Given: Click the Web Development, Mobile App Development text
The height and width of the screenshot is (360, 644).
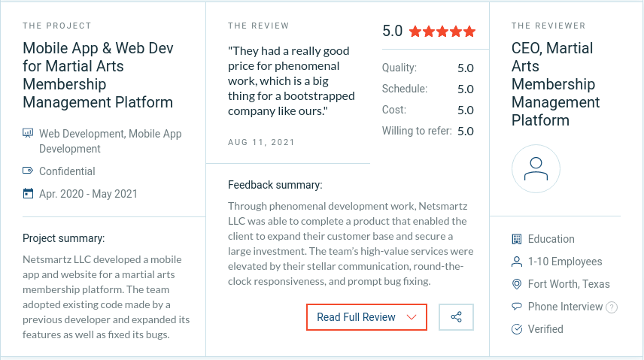Looking at the screenshot, I should pos(110,141).
